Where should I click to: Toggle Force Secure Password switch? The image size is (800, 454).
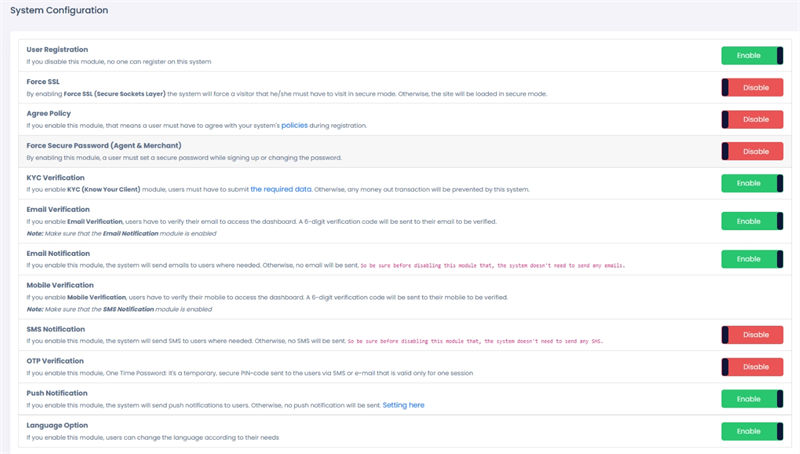(751, 151)
